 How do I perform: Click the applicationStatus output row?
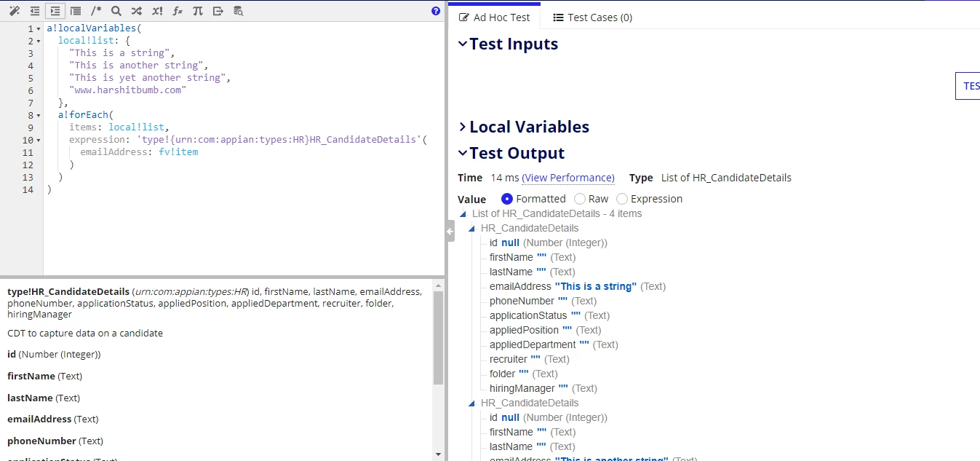tap(549, 315)
